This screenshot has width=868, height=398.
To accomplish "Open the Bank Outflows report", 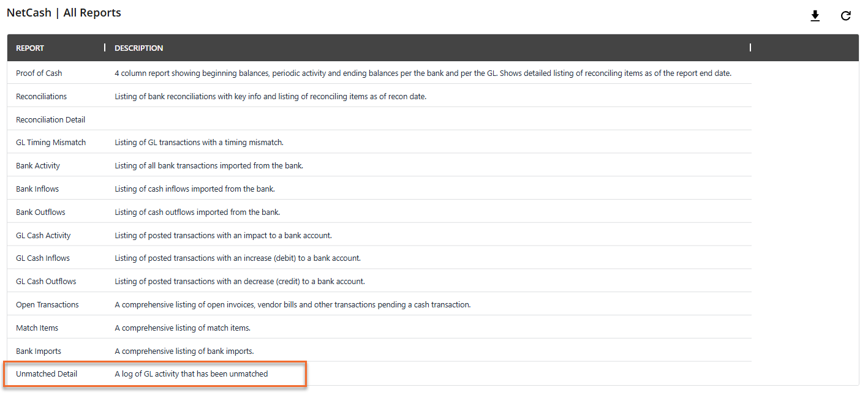I will 40,212.
